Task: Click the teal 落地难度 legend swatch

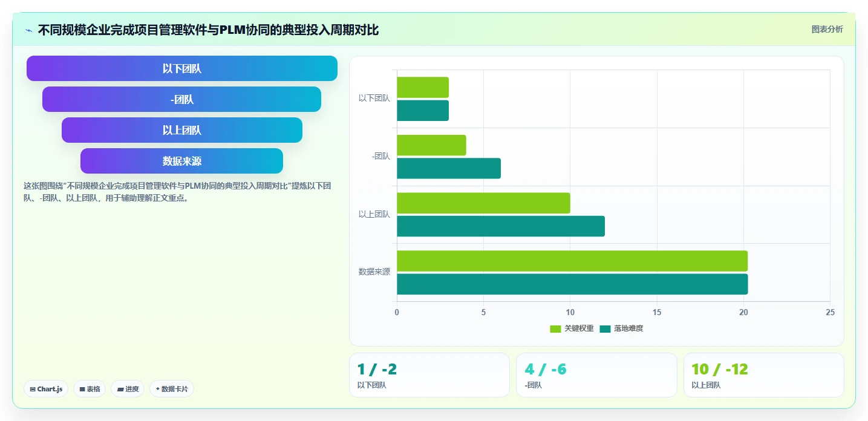Action: click(605, 328)
